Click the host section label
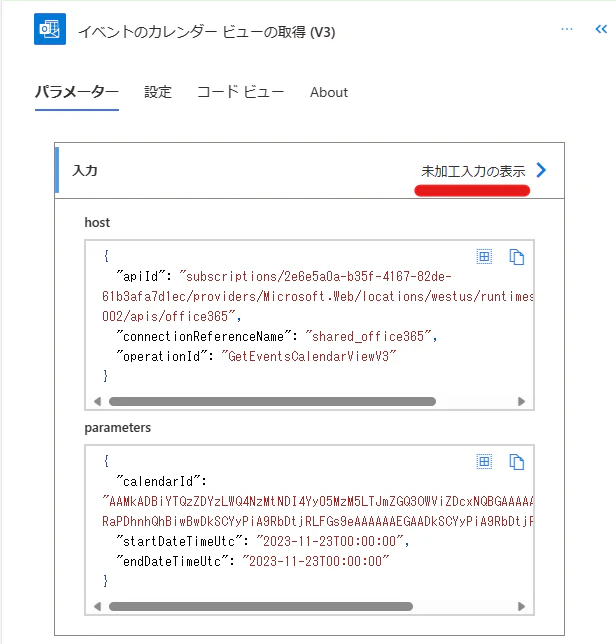The image size is (616, 644). click(97, 222)
